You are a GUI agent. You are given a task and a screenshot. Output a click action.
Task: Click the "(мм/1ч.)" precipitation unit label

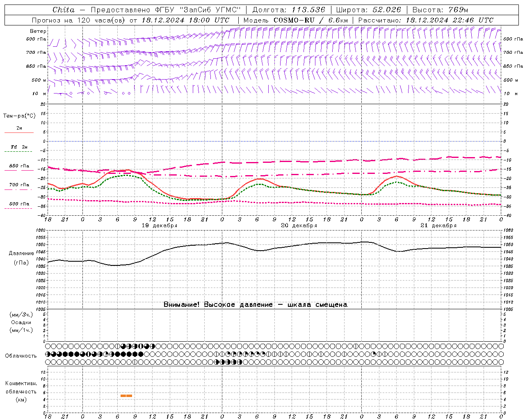21,330
